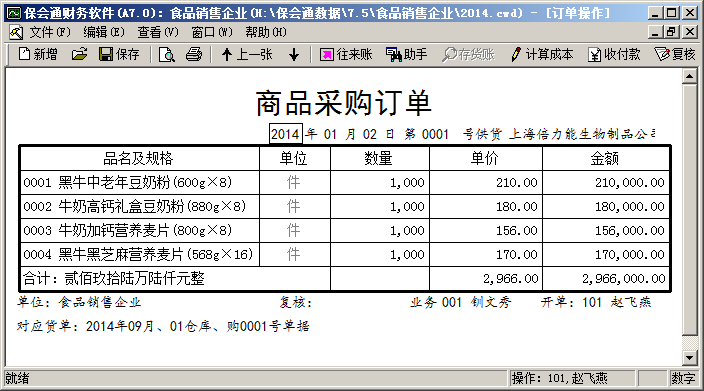Click the application icon in menu bar
The height and width of the screenshot is (391, 704).
click(16, 32)
